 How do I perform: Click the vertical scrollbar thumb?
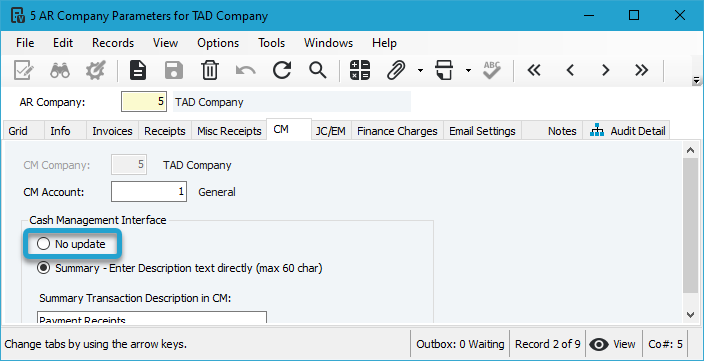click(x=691, y=225)
